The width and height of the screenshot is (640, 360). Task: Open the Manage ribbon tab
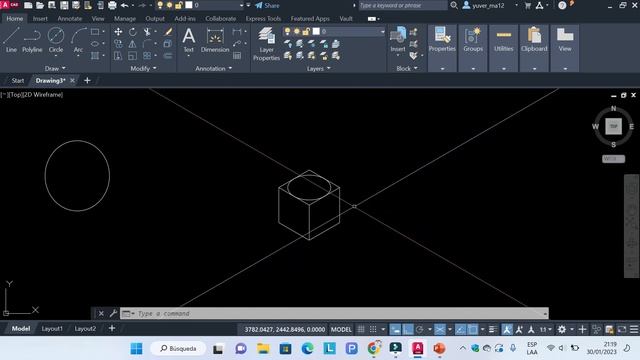point(124,18)
